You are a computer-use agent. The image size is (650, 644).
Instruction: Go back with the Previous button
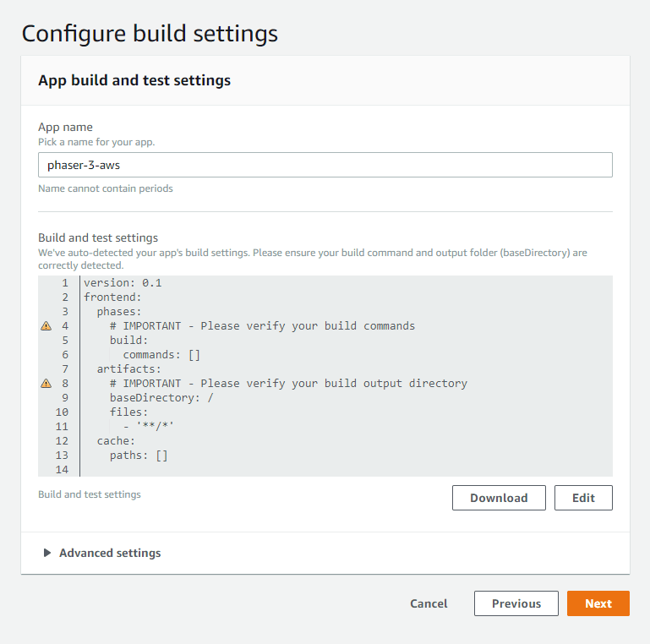click(x=516, y=603)
